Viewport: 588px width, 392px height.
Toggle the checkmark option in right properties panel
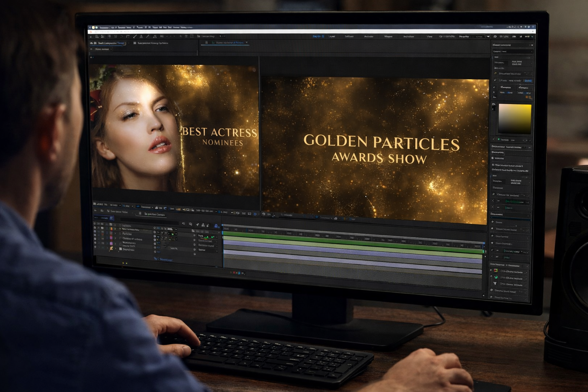point(495,80)
